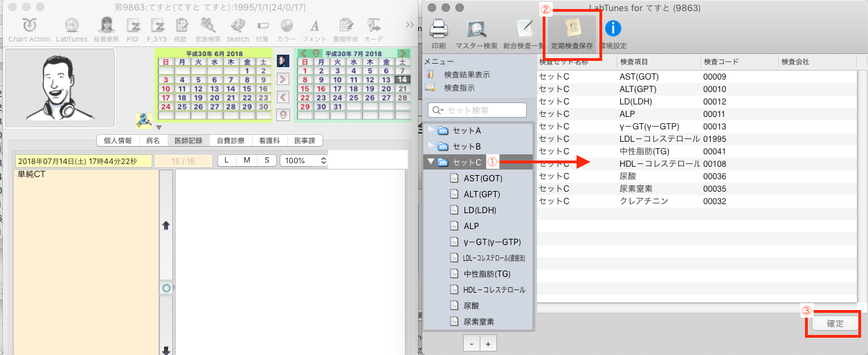868x355 pixels.
Task: Collapse the セットC folder
Action: tap(433, 163)
